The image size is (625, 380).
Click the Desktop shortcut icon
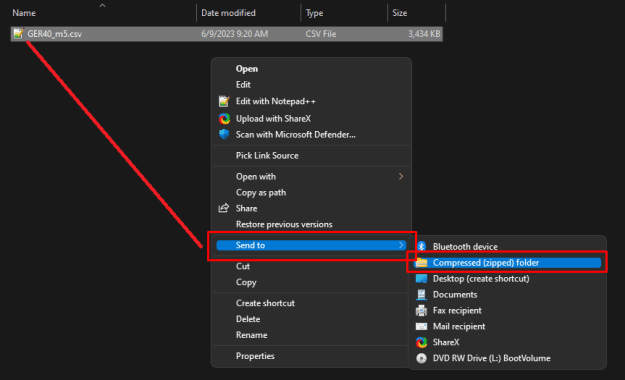421,278
